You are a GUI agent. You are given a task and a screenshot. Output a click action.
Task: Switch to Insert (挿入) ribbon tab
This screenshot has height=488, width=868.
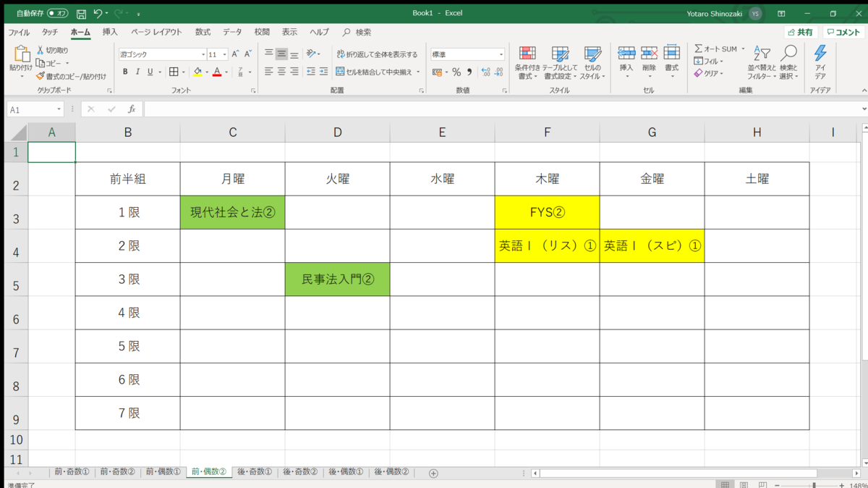(110, 32)
